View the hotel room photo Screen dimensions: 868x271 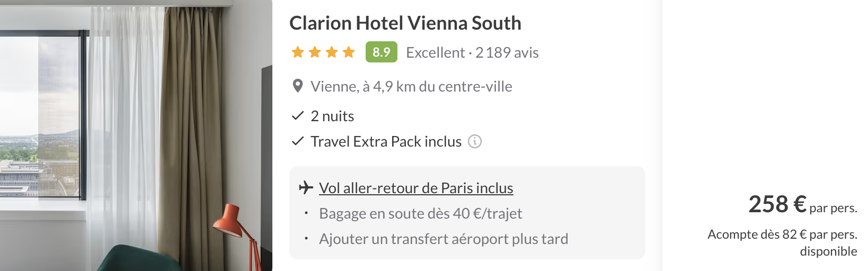pos(136,135)
